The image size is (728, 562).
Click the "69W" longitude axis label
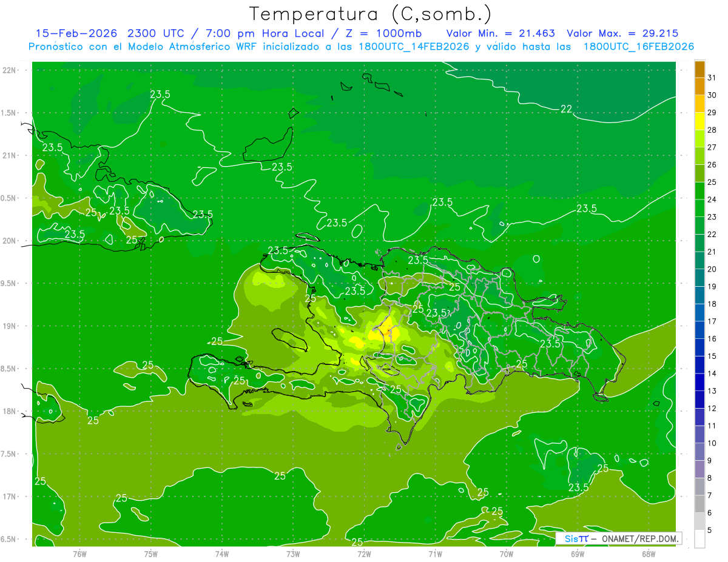(x=578, y=554)
